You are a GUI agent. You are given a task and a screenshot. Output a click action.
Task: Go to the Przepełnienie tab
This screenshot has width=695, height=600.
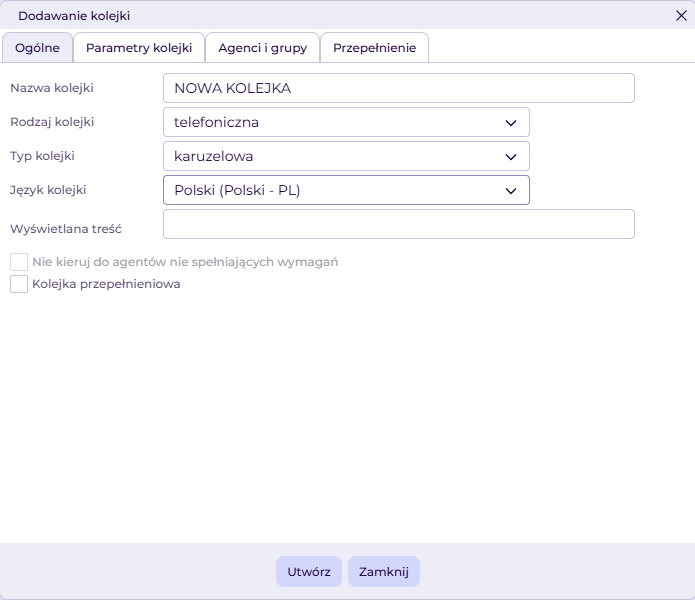point(374,48)
